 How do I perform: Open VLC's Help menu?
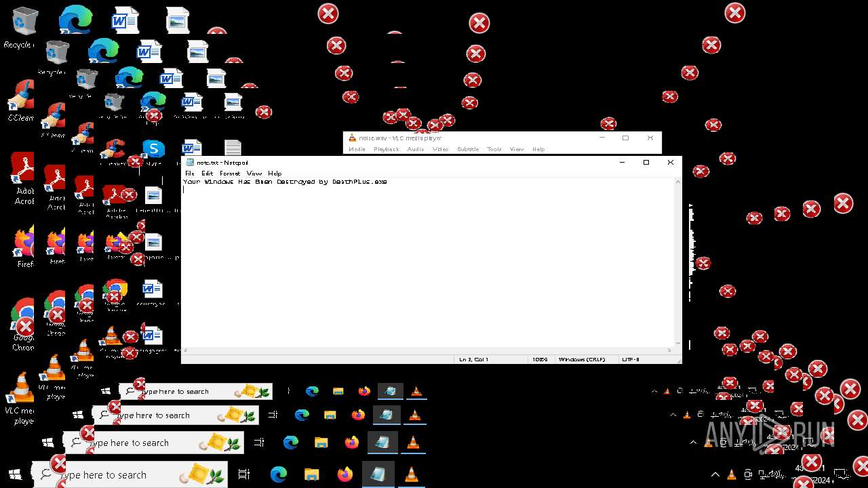(538, 149)
